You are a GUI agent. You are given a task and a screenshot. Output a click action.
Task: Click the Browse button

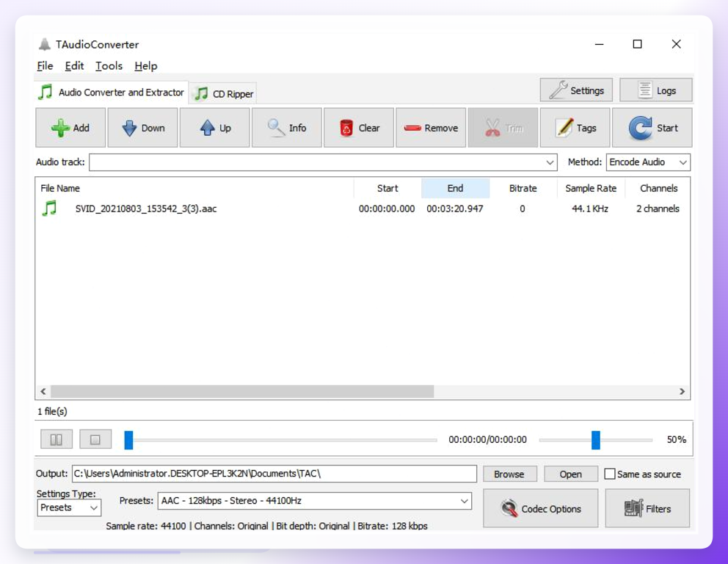click(509, 474)
